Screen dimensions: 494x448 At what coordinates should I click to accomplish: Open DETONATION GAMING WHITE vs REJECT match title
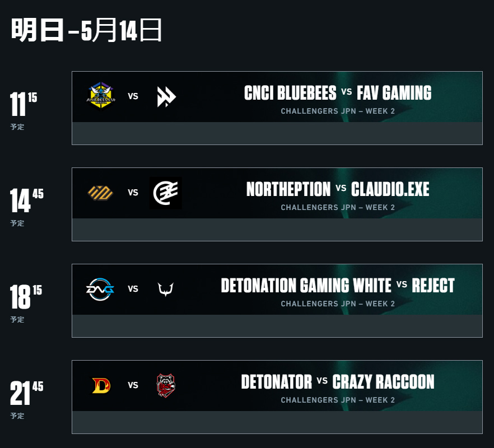pyautogui.click(x=338, y=286)
